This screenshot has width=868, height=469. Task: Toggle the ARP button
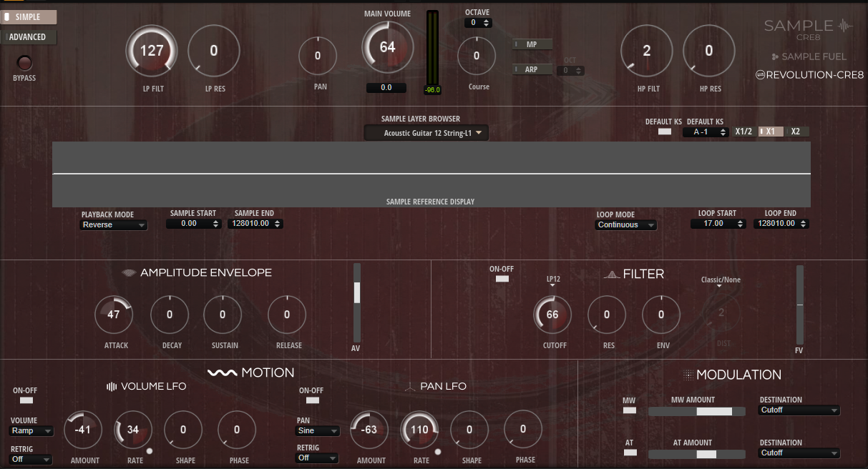(533, 69)
